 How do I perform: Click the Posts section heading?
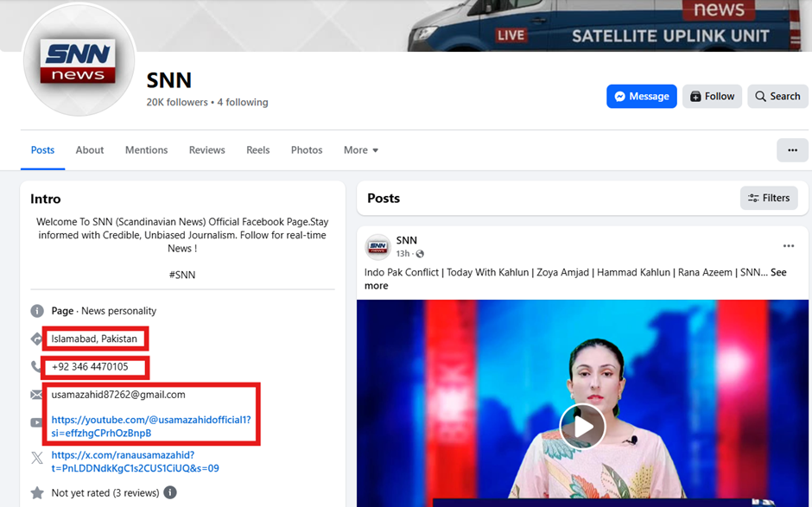384,199
